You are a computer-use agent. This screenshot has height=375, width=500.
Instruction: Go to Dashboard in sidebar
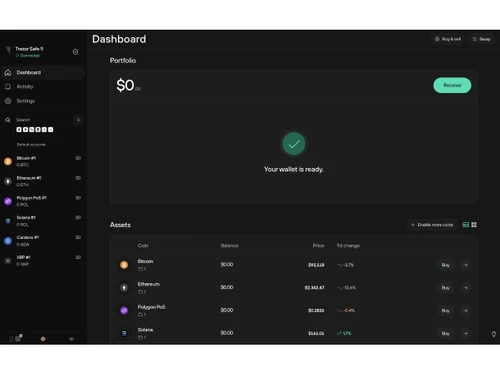(x=43, y=73)
